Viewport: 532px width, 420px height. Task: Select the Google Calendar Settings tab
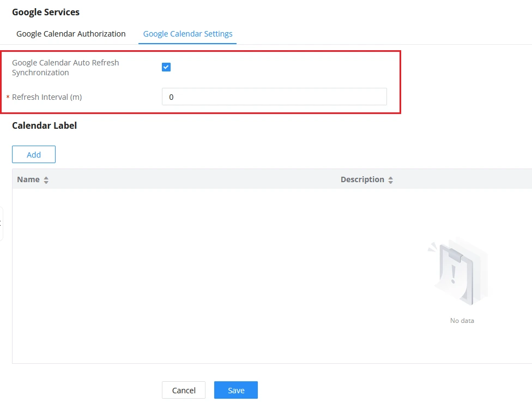click(x=188, y=34)
